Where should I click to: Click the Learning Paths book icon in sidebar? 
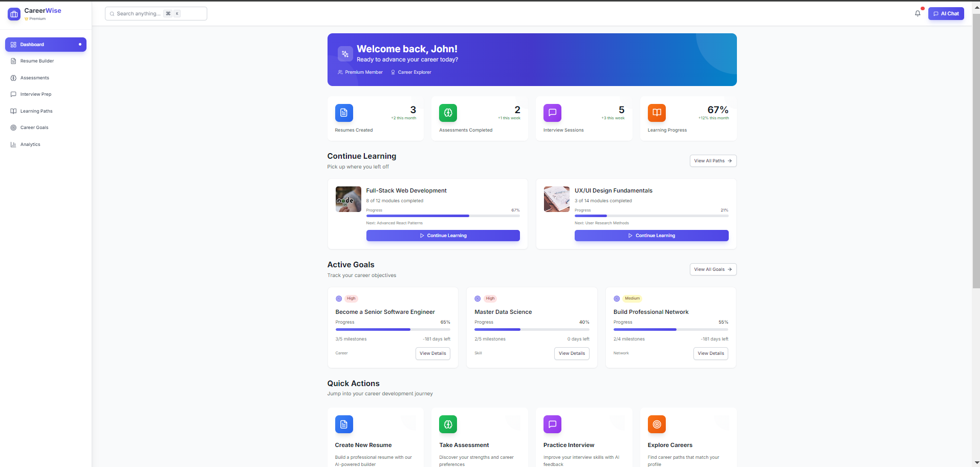click(13, 111)
